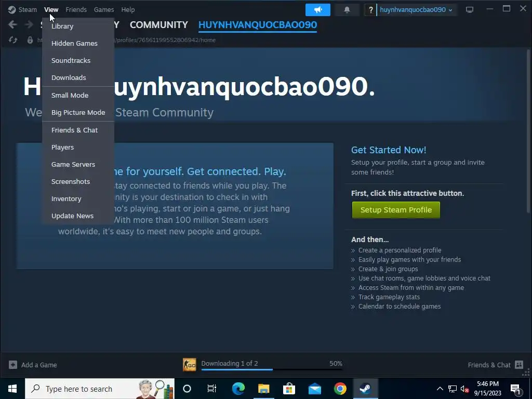Click the padlock icon in address bar
The image size is (532, 399).
30,40
